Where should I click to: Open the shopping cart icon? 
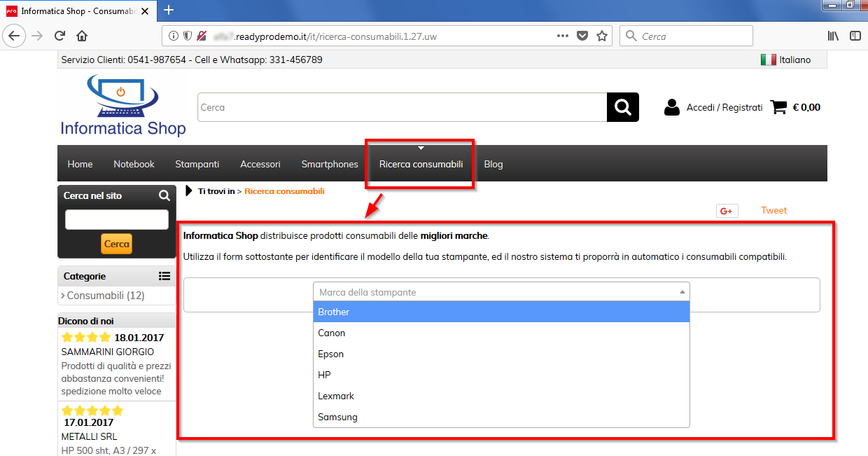click(x=778, y=107)
